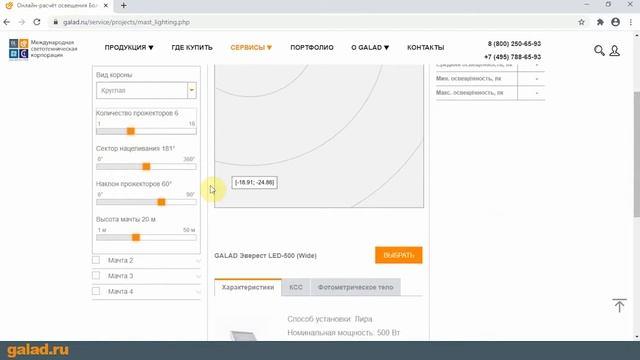Click phone number +7 (495) 788-65-93
640x360 pixels.
point(513,57)
